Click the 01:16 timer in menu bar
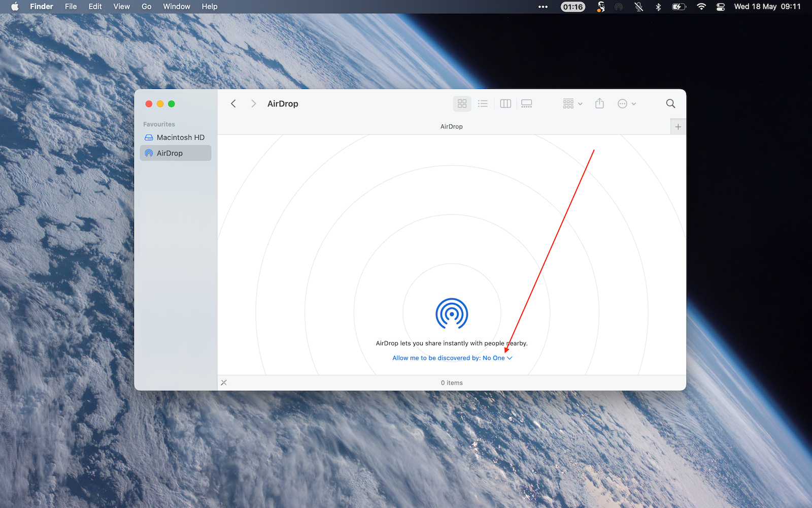812x508 pixels. coord(573,7)
